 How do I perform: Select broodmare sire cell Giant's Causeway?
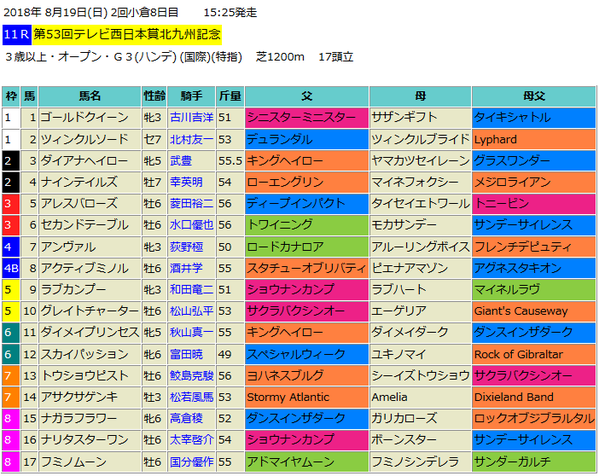coord(534,311)
